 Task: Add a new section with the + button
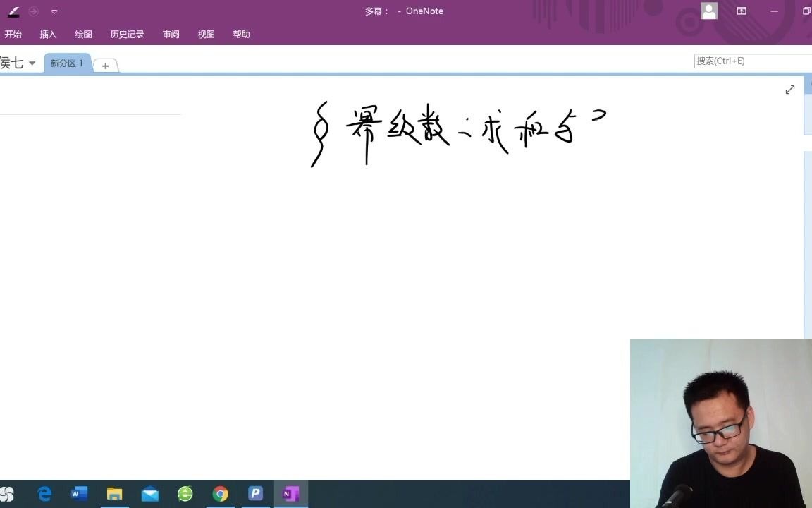coord(105,66)
